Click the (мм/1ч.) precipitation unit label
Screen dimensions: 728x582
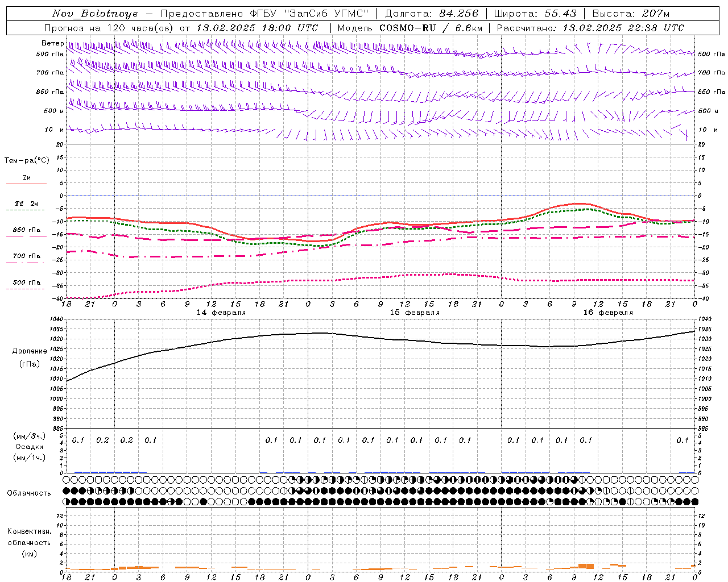click(30, 458)
